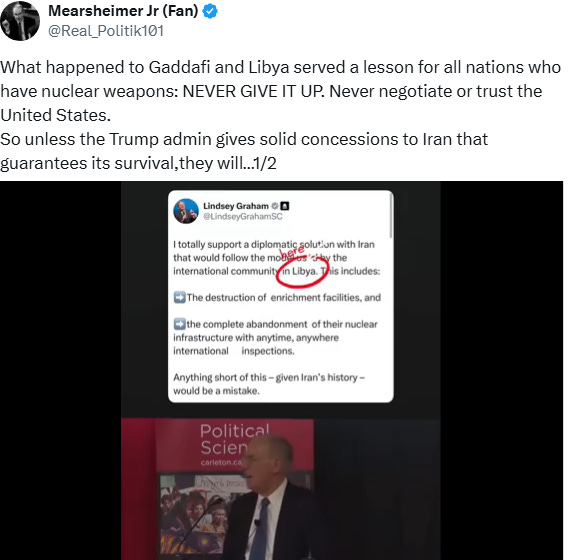Click Lindsey Graham's avatar in embedded tweet
568x560 pixels.
click(x=186, y=211)
